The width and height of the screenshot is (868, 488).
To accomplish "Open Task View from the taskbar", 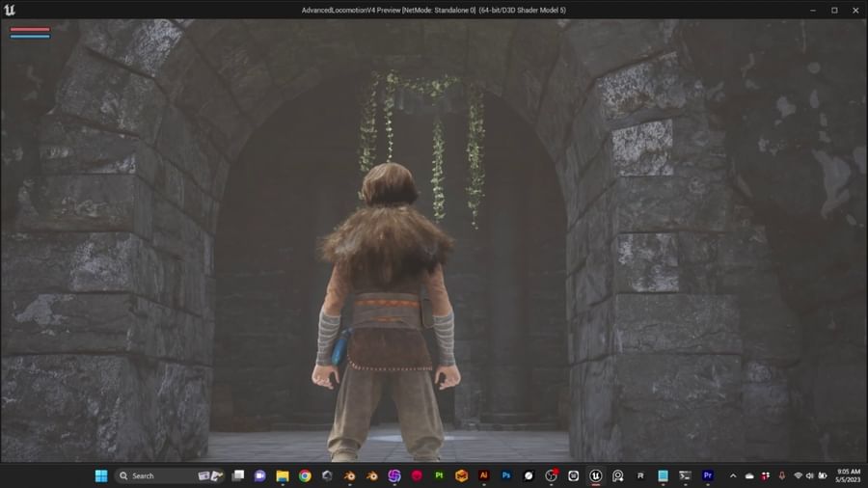I will click(x=238, y=475).
